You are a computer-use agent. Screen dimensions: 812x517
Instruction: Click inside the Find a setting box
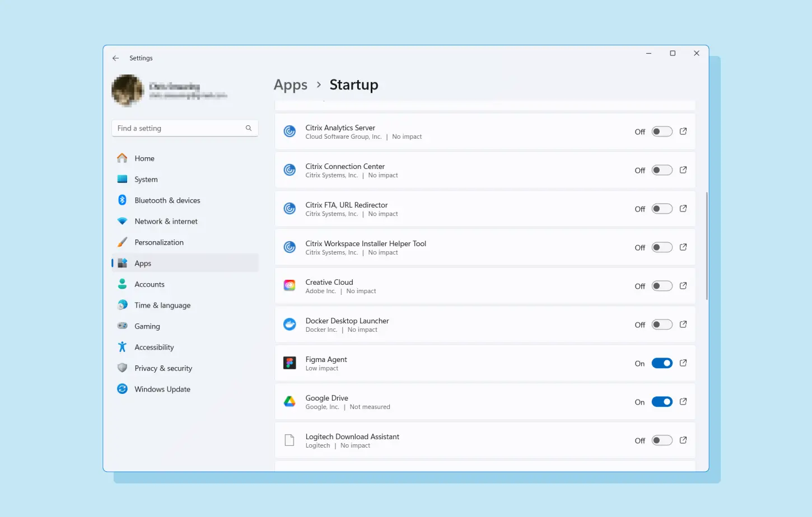point(179,128)
